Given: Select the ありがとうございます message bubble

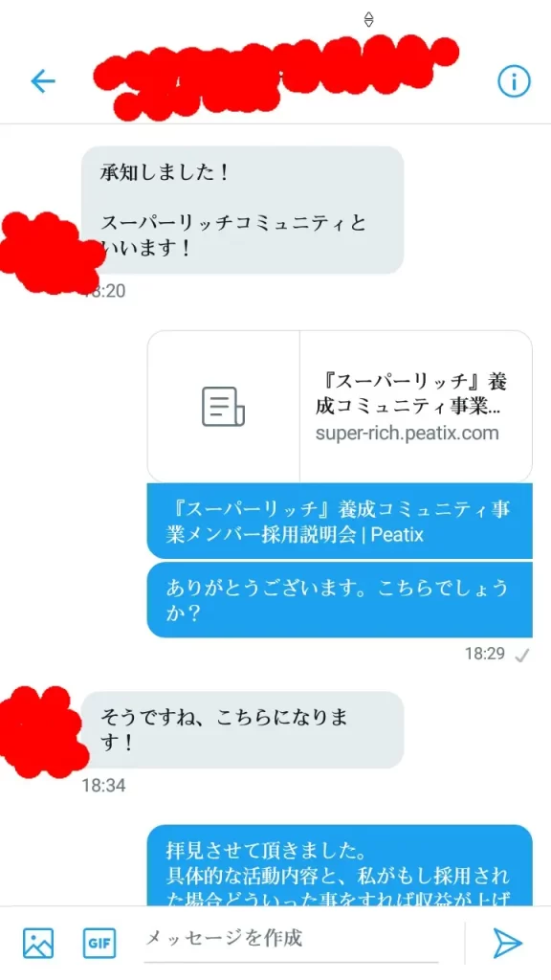Looking at the screenshot, I should click(340, 600).
